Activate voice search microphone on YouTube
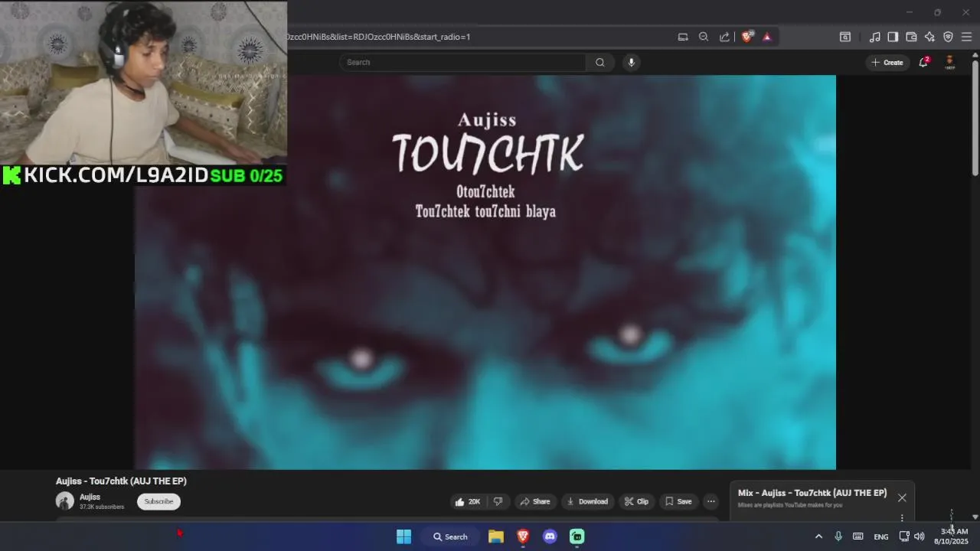This screenshot has height=551, width=980. pyautogui.click(x=631, y=62)
